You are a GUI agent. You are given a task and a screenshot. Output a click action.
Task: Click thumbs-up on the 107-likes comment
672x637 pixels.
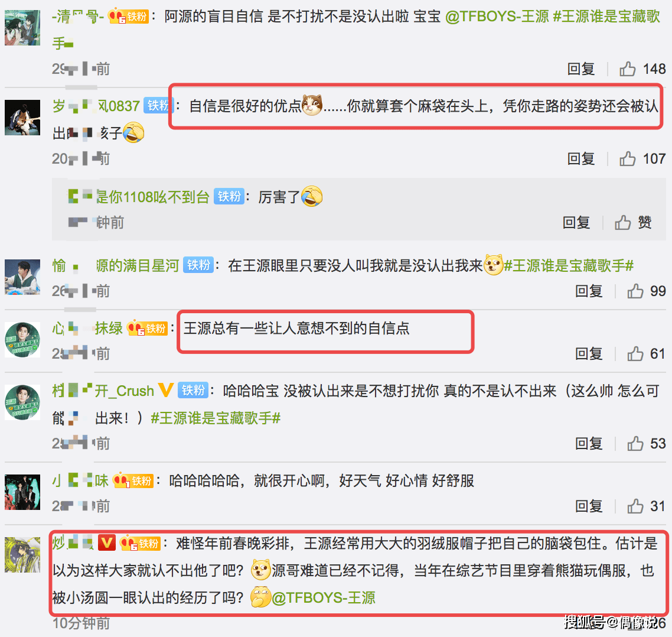pos(628,159)
